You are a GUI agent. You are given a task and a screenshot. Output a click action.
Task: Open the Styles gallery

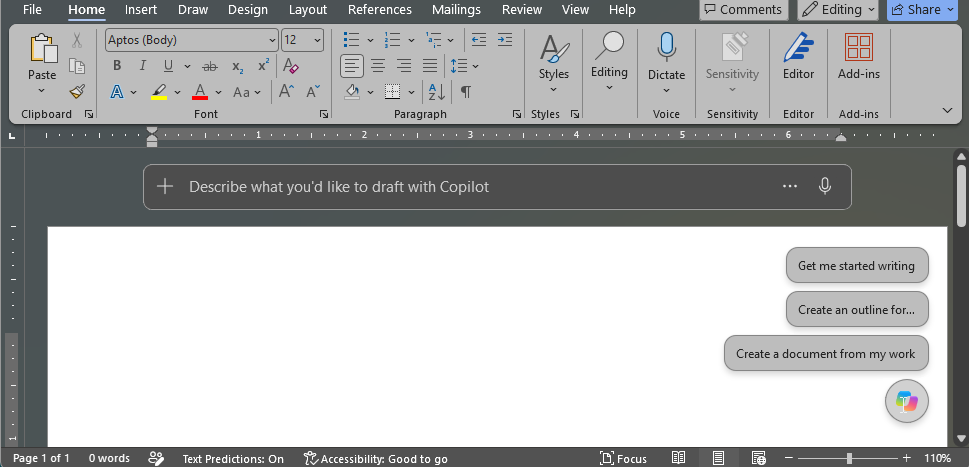(554, 64)
